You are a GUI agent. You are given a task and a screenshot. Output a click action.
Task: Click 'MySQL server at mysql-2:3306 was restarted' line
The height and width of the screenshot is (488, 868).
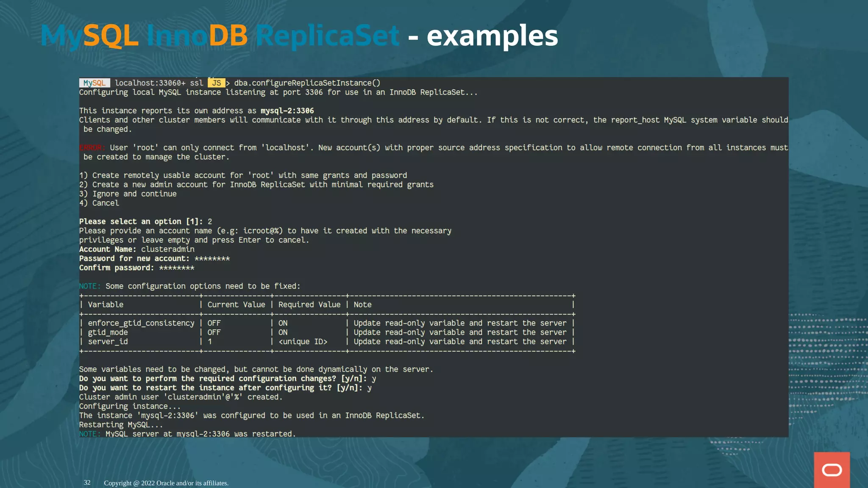point(187,434)
